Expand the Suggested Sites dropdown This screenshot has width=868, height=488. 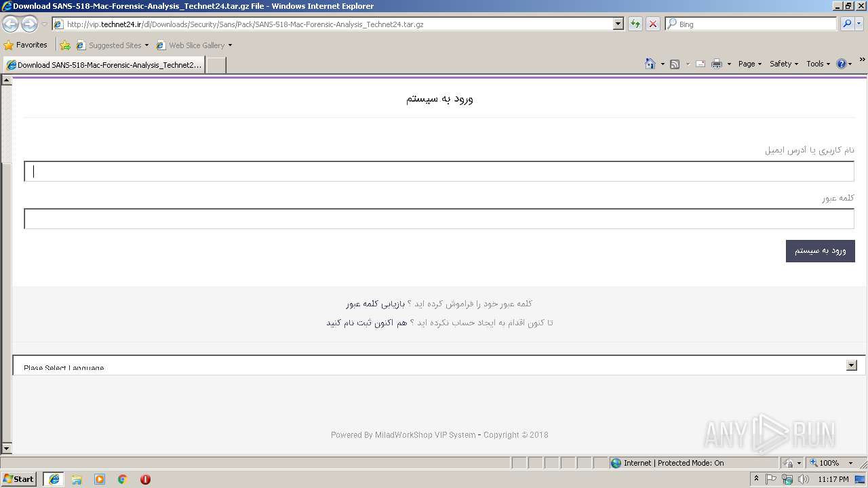(146, 45)
